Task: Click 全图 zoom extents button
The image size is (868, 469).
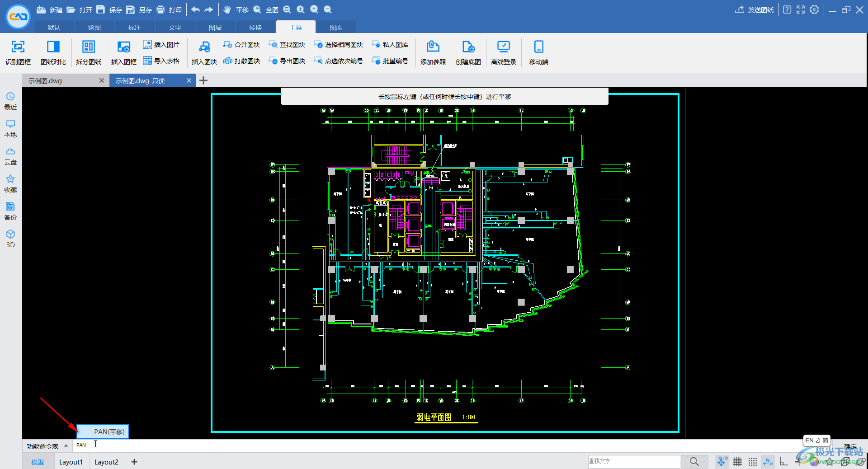Action: pos(266,9)
